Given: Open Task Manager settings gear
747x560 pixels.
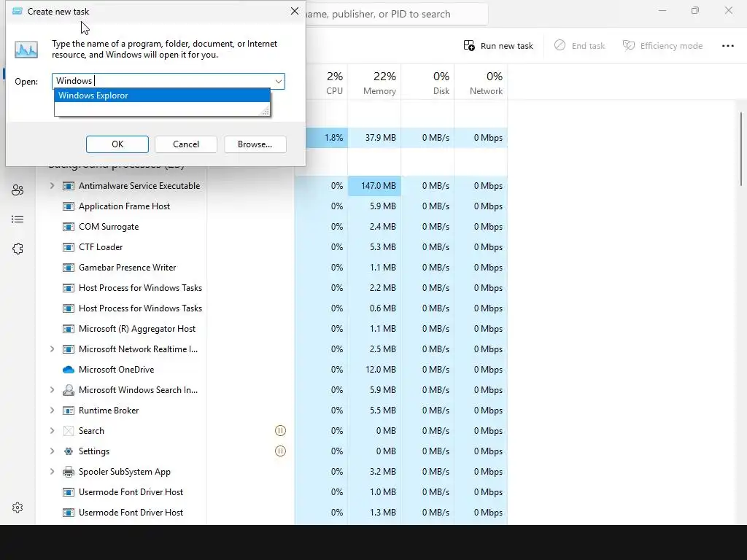Looking at the screenshot, I should (18, 507).
